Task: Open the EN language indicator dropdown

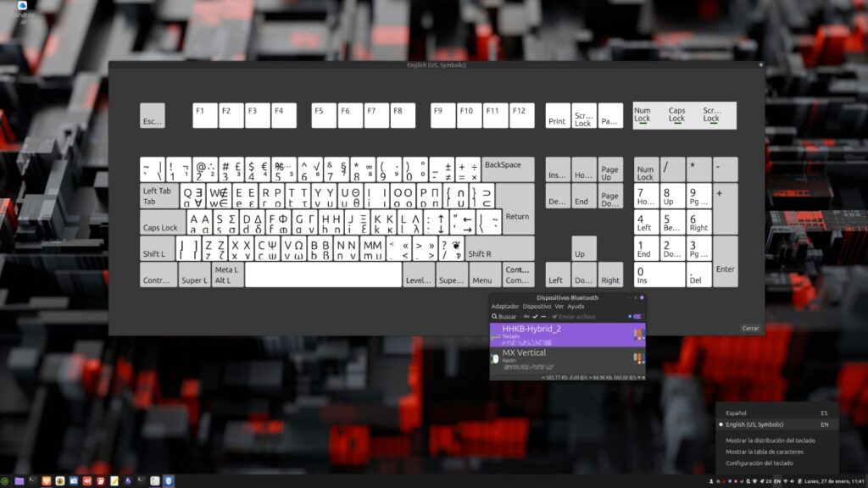Action: 777,481
